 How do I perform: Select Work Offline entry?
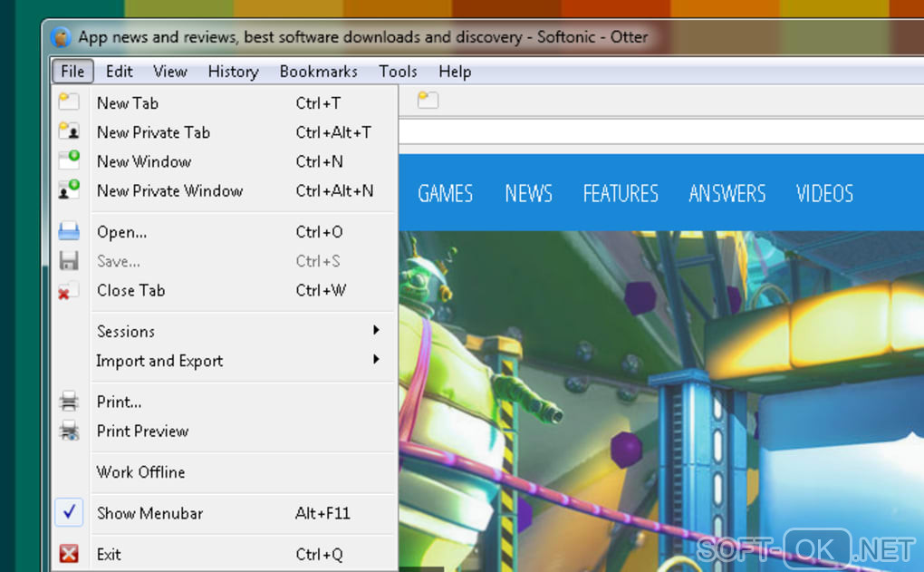[x=225, y=471]
